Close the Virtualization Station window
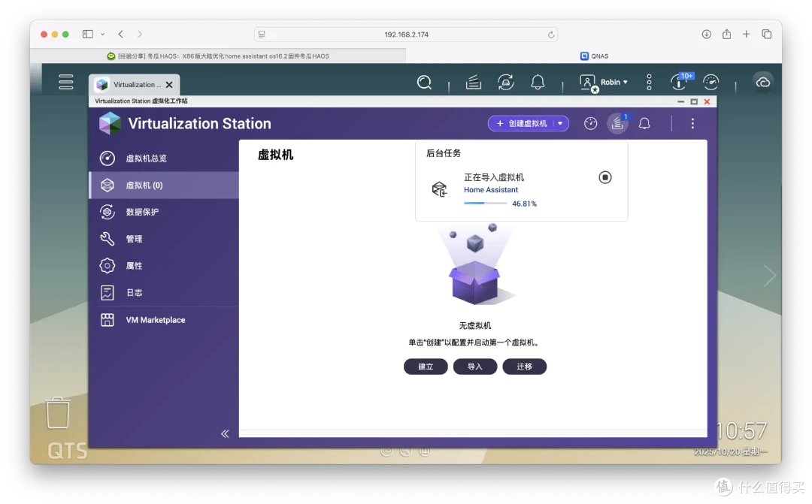812x504 pixels. coord(707,101)
